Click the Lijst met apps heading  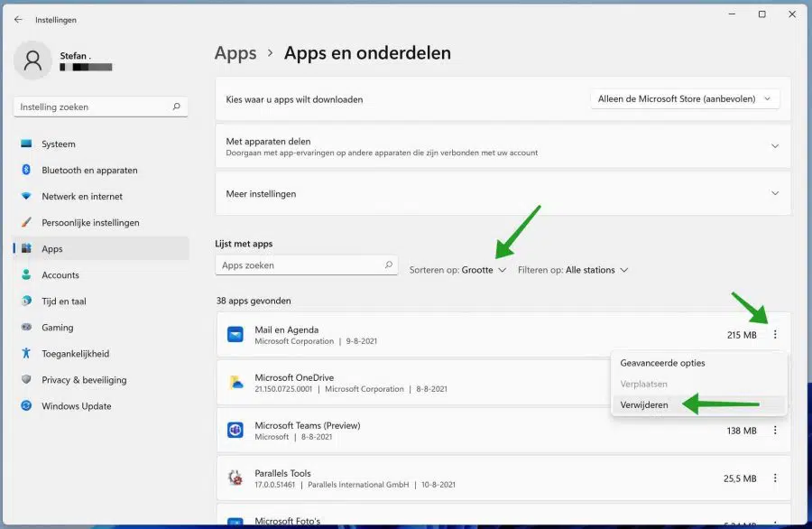[x=244, y=244]
